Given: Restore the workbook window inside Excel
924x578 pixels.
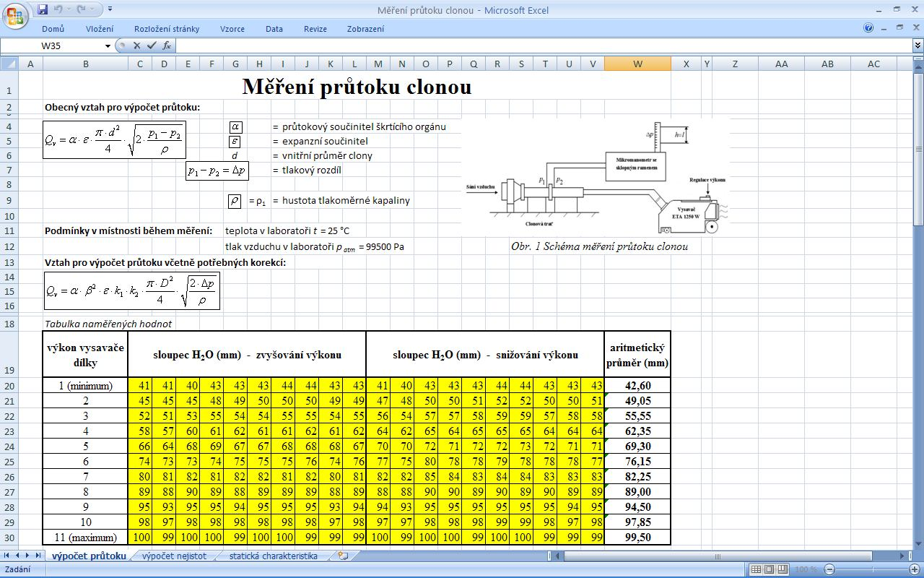Looking at the screenshot, I should (899, 28).
